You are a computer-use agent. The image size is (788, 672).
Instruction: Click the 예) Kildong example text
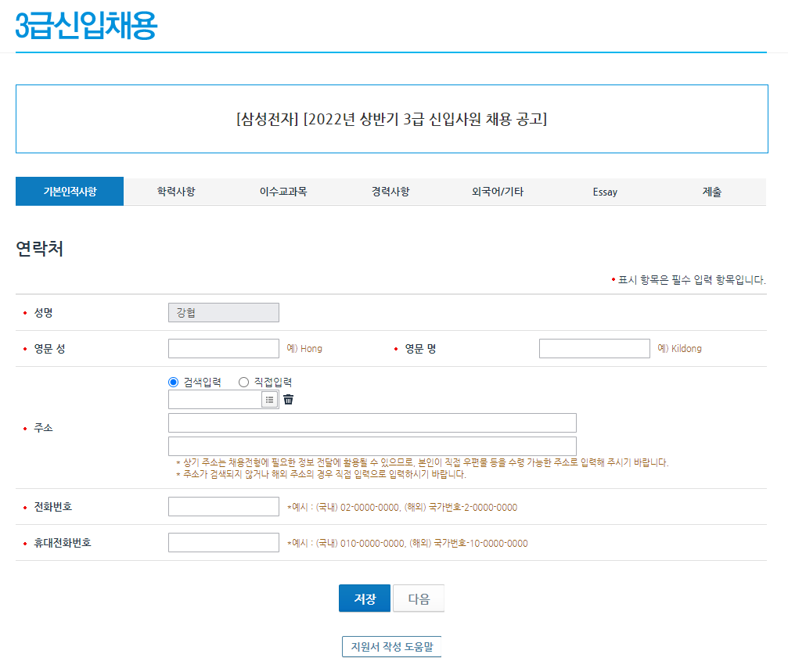(x=679, y=349)
